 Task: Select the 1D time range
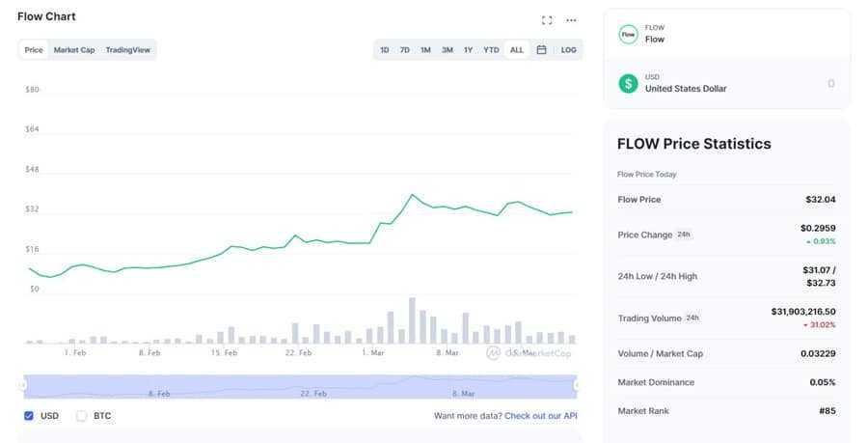(x=385, y=49)
